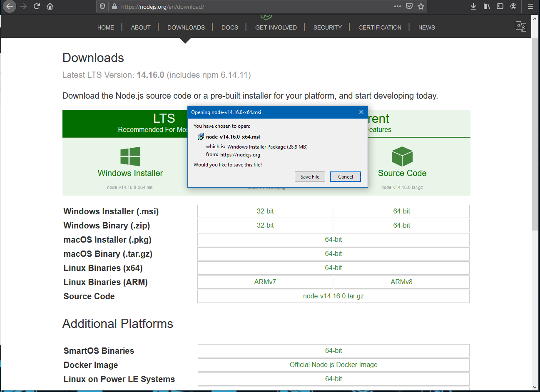Screen dimensions: 540x392
Task: Click Cancel in the download dialog
Action: click(346, 177)
